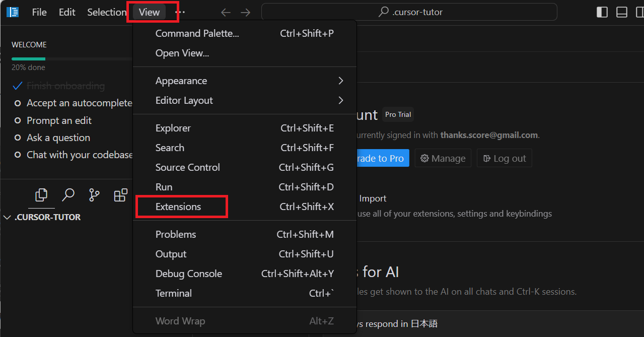
Task: Click the three-dots overflow menu icon
Action: coord(180,13)
